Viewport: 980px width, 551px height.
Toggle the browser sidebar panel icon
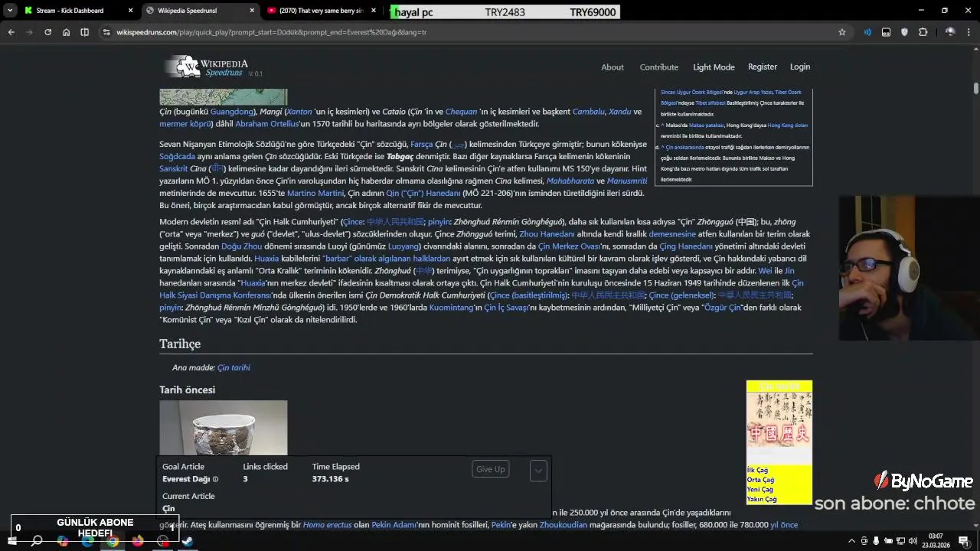tap(84, 32)
